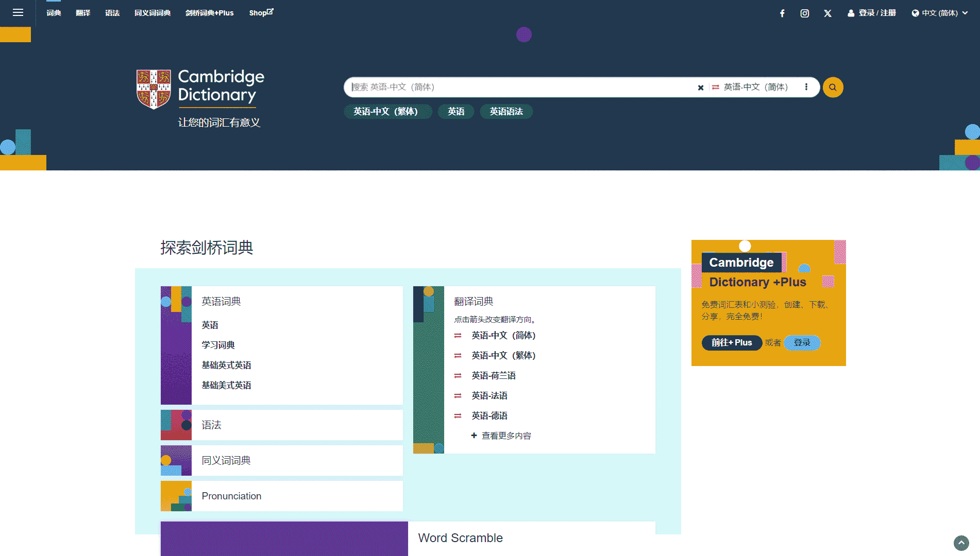Select the 英语 pill button under search
980x556 pixels.
[x=456, y=111]
